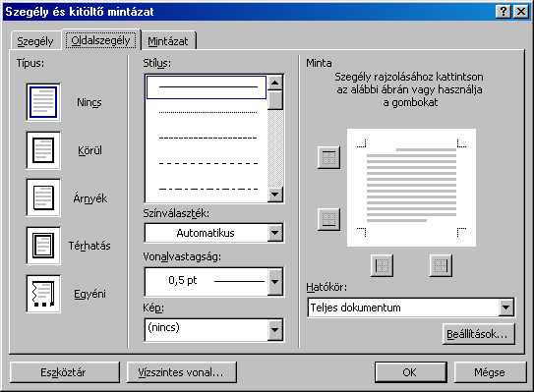Choose the Térhatás 3-D border icon

tap(43, 246)
